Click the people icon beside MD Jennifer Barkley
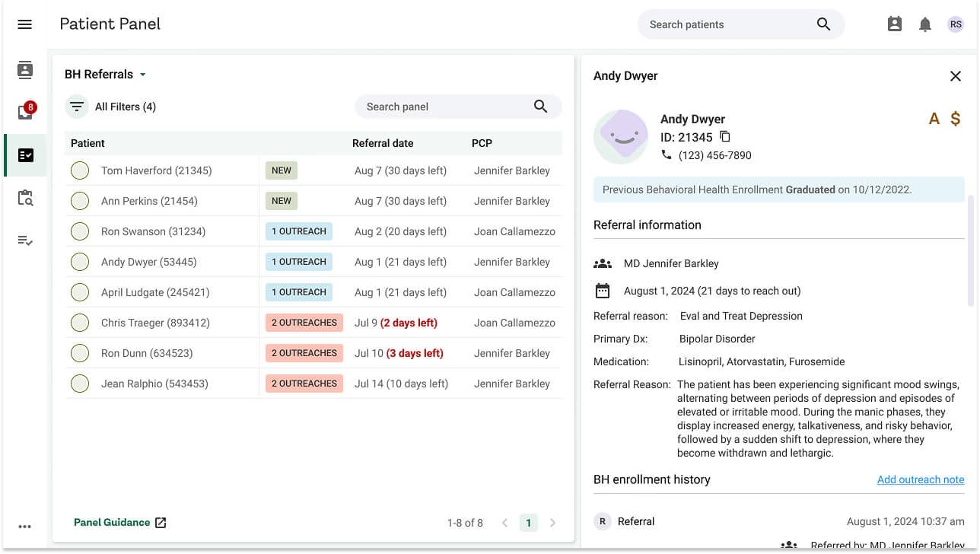980x554 pixels. click(x=603, y=263)
